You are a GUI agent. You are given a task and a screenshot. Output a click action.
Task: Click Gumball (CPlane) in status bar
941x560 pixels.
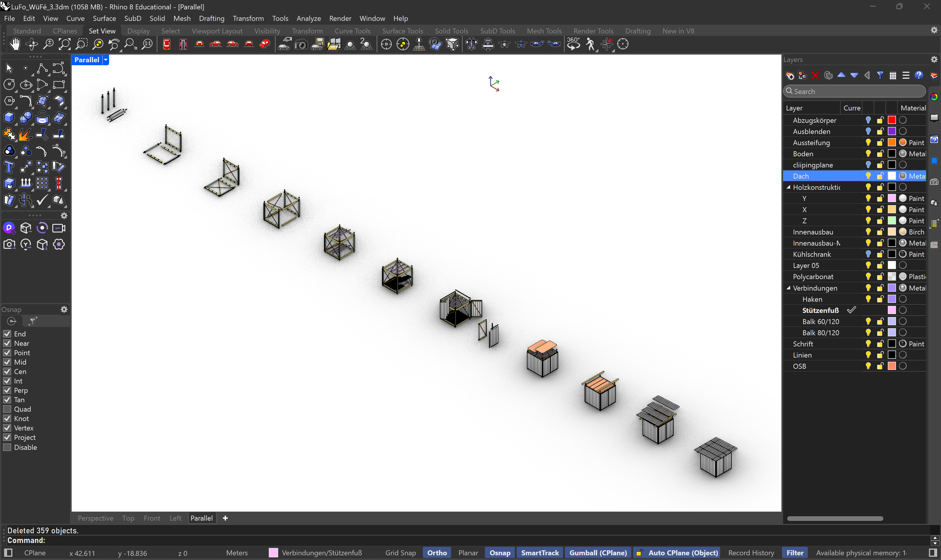click(598, 553)
